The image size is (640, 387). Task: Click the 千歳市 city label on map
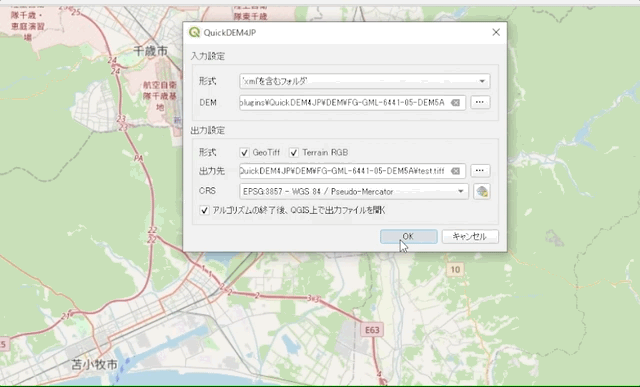(151, 51)
